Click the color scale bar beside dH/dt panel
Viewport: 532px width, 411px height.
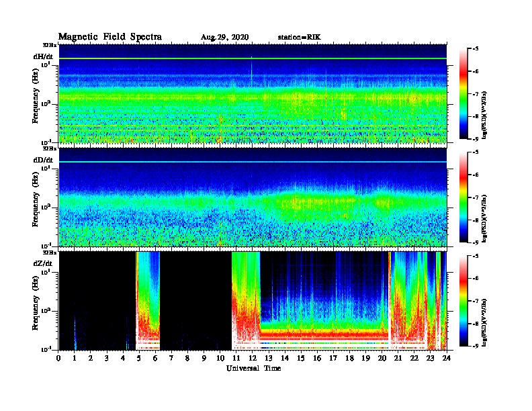(463, 94)
